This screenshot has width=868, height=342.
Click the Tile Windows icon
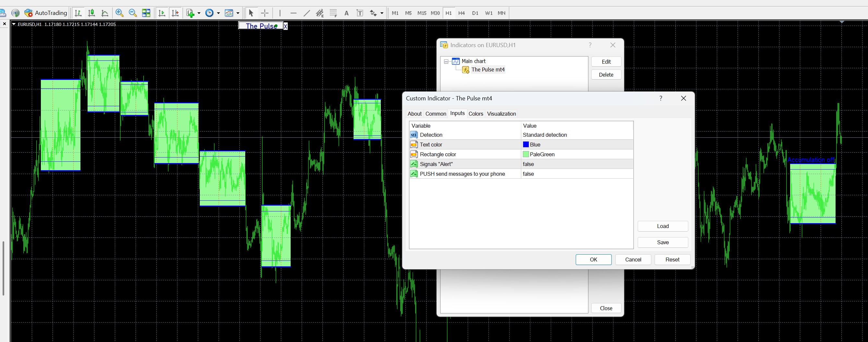tap(146, 13)
